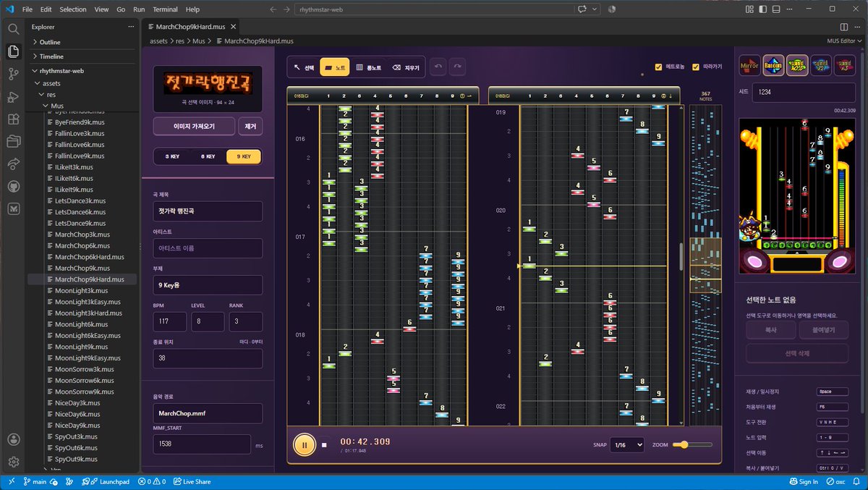Open the File menu
Image resolution: width=868 pixels, height=490 pixels.
click(27, 9)
